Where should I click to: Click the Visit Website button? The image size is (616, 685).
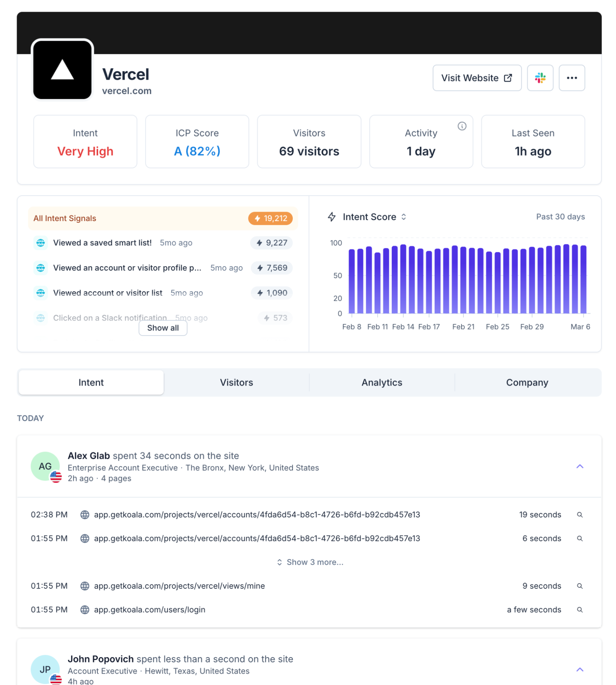[x=476, y=78]
